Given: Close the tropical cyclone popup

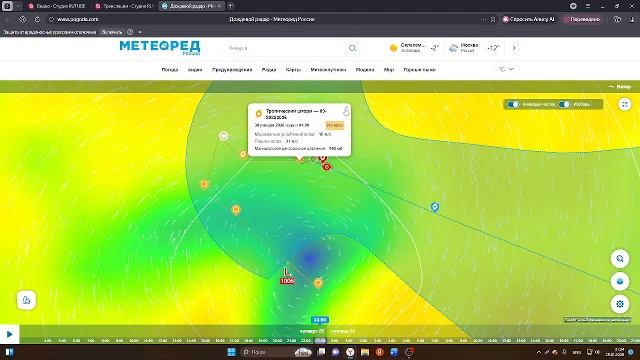Looking at the screenshot, I should (346, 109).
